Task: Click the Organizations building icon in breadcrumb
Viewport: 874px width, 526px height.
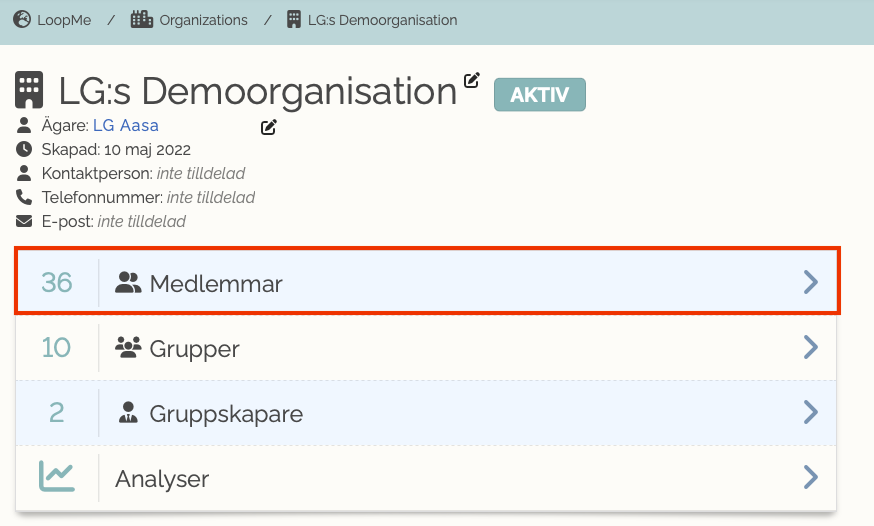Action: click(141, 19)
